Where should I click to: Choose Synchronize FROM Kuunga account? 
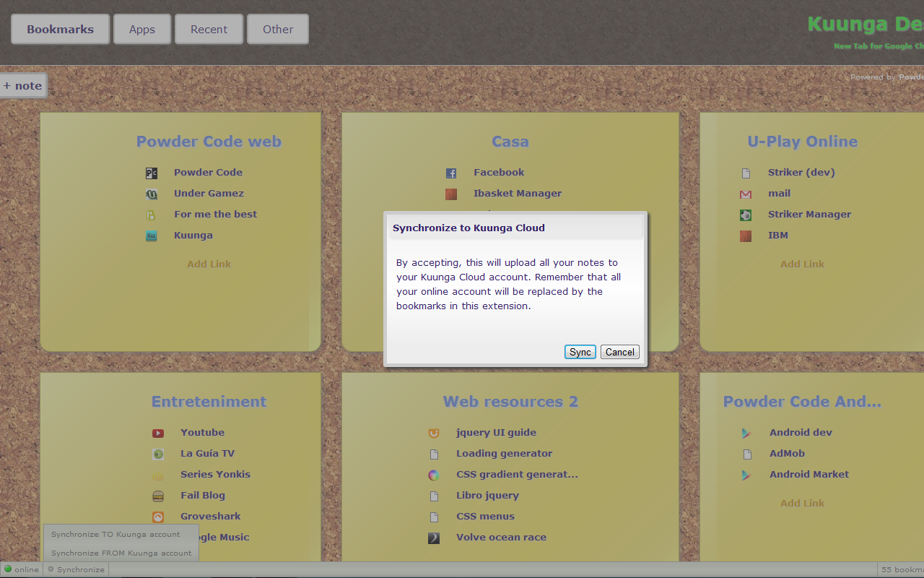tap(121, 553)
